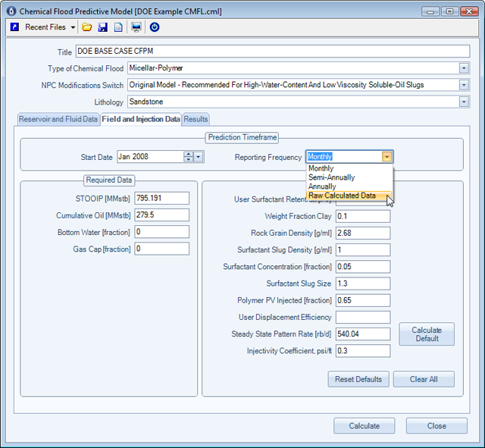The height and width of the screenshot is (448, 485).
Task: Click the Weight Fraction Clay field
Action: [363, 216]
